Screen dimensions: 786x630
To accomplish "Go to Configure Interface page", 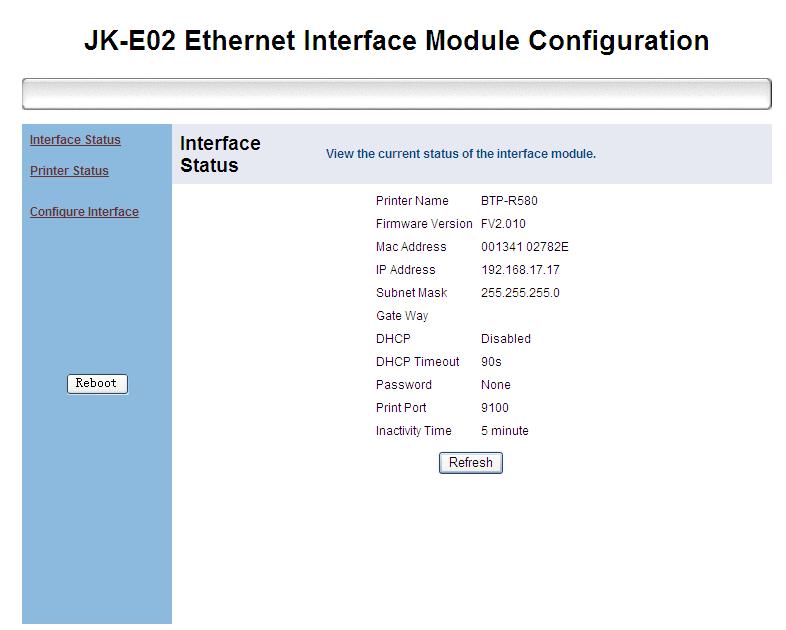I will 84,212.
